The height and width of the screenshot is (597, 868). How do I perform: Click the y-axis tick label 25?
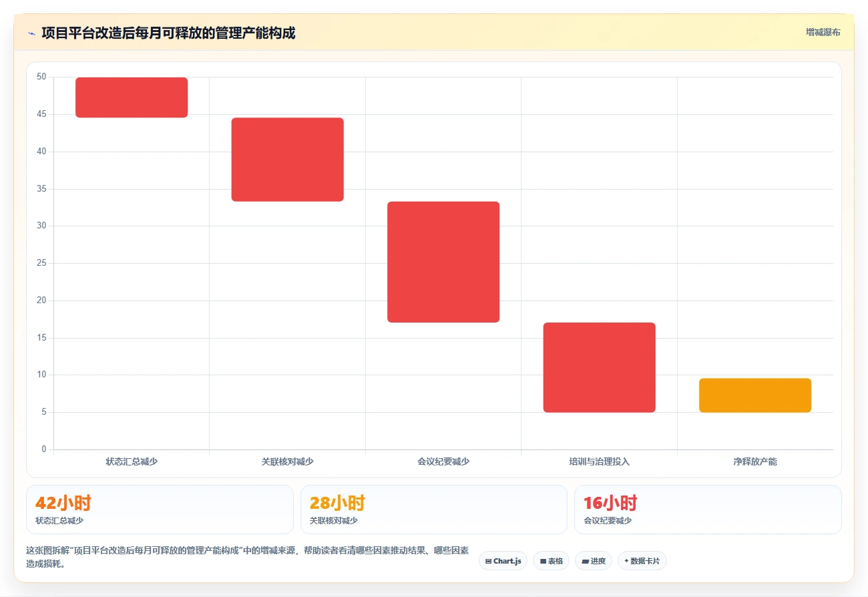(41, 263)
